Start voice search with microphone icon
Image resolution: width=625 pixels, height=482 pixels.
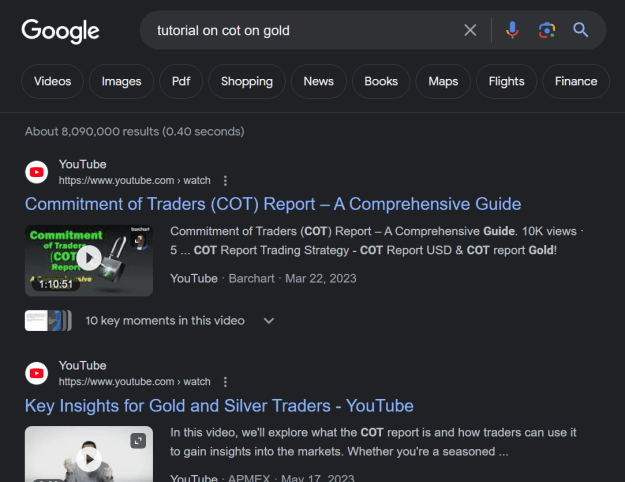[512, 30]
